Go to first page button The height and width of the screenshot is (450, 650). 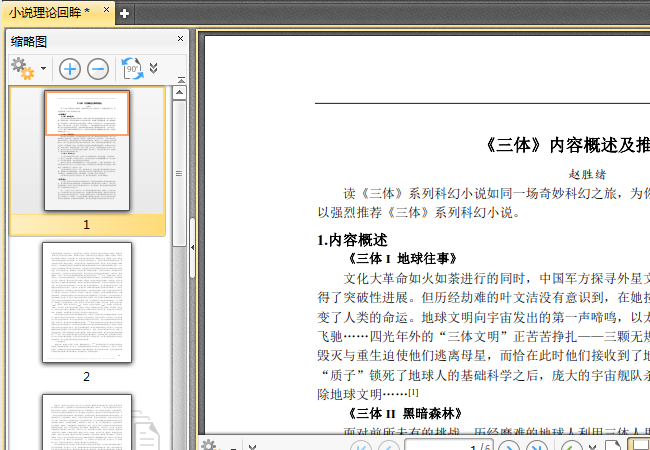(360, 446)
